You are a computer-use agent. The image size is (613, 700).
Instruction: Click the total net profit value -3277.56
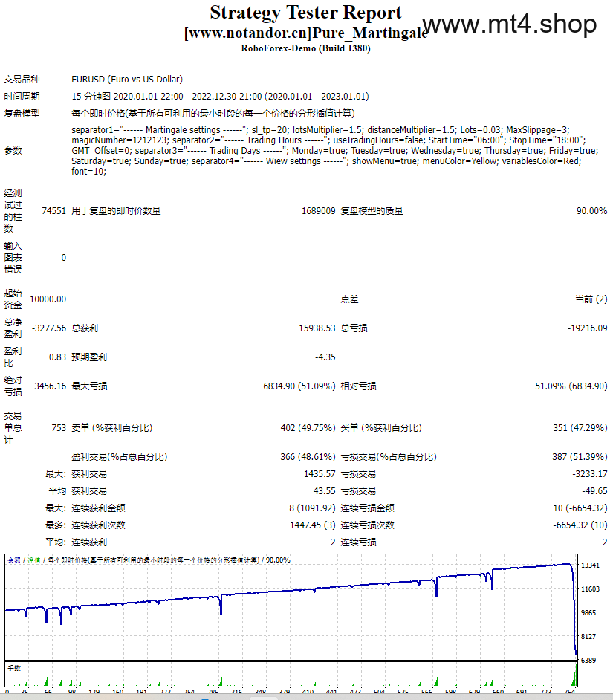tap(48, 328)
